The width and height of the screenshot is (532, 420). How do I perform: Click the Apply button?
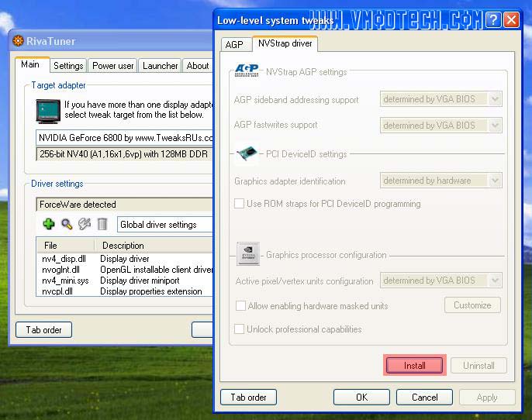coord(487,397)
